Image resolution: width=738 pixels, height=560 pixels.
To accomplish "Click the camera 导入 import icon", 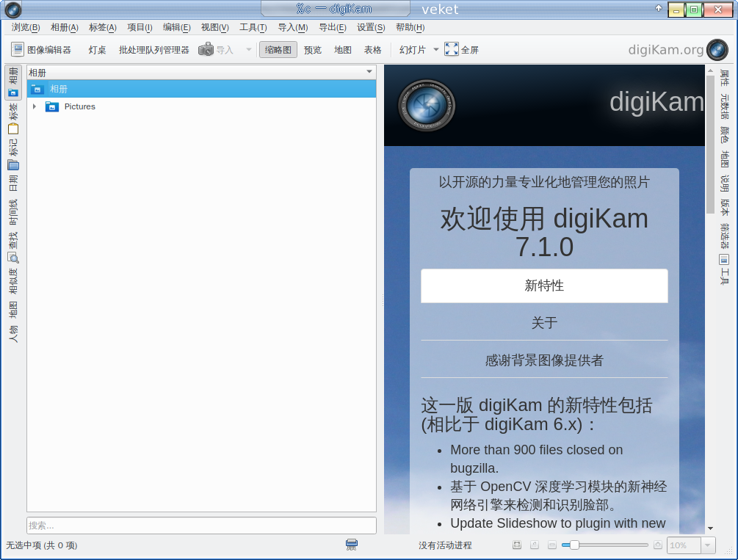I will click(x=206, y=49).
